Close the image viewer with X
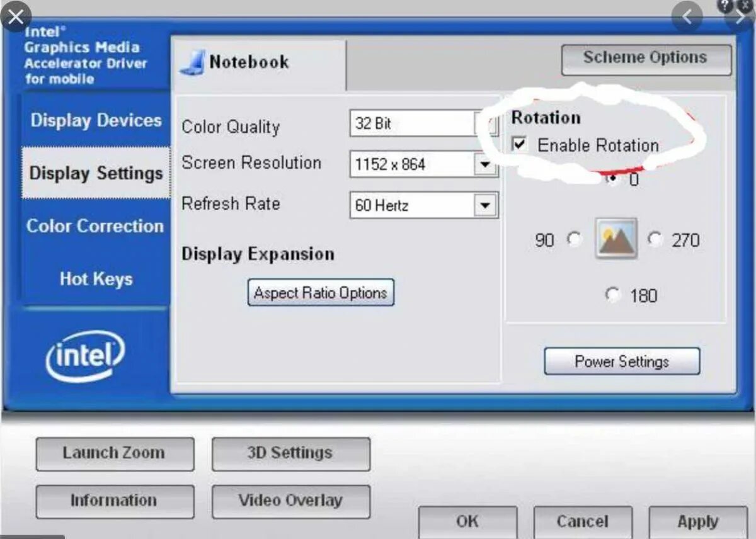 click(16, 16)
